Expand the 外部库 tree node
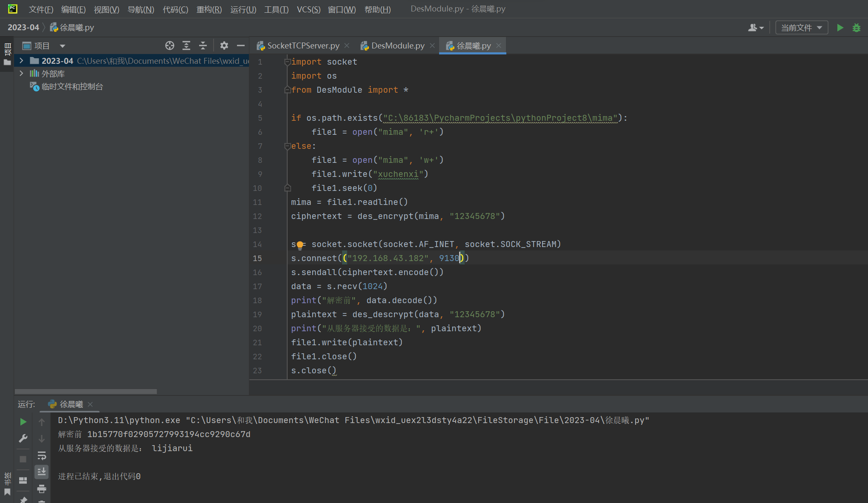The image size is (868, 503). tap(21, 74)
